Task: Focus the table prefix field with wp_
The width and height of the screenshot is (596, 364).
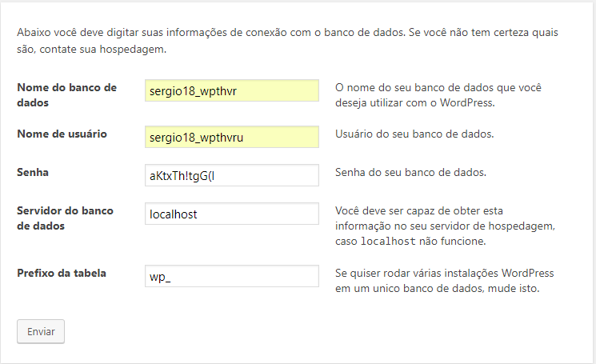Action: (232, 276)
